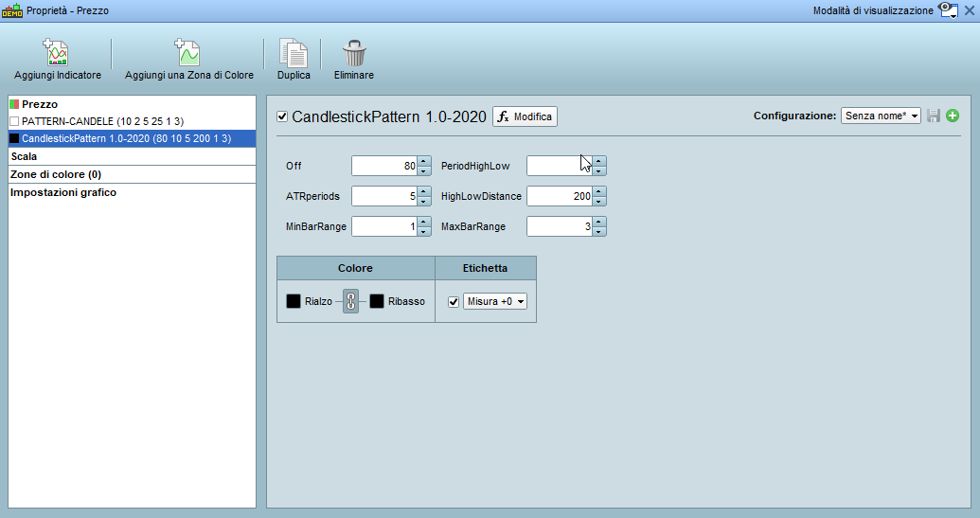Open Modalità di visualizzazione eye icon
This screenshot has width=980, height=518.
948,10
